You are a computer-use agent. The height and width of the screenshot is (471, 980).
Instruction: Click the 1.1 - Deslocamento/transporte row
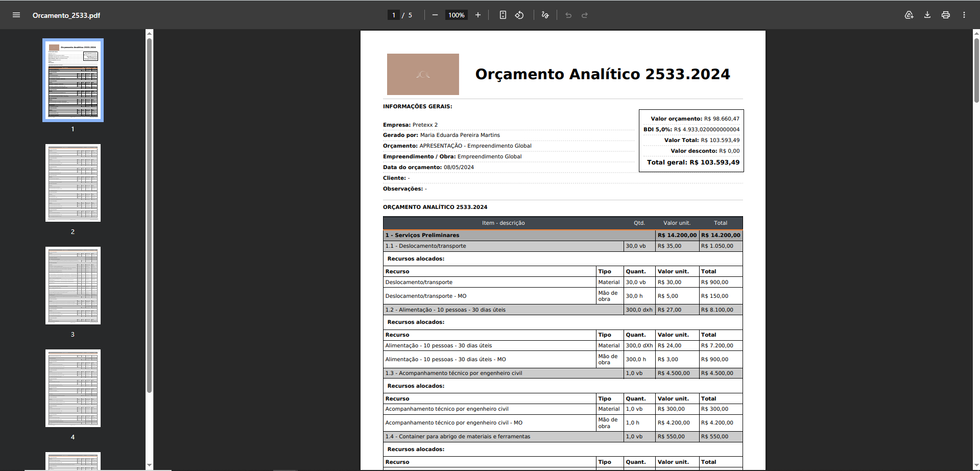point(563,246)
